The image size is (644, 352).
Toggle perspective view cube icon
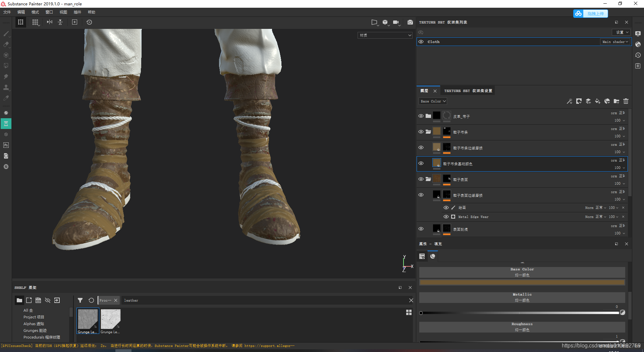[x=385, y=22]
